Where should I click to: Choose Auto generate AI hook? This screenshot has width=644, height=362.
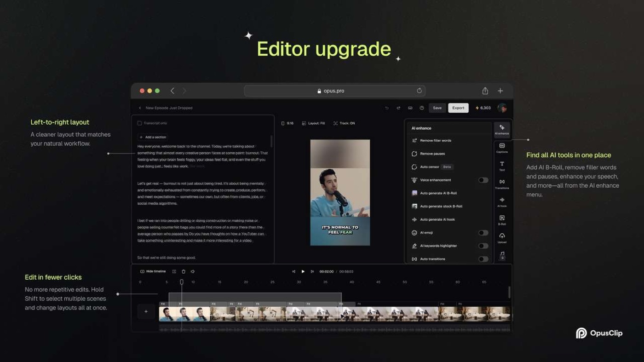433,219
